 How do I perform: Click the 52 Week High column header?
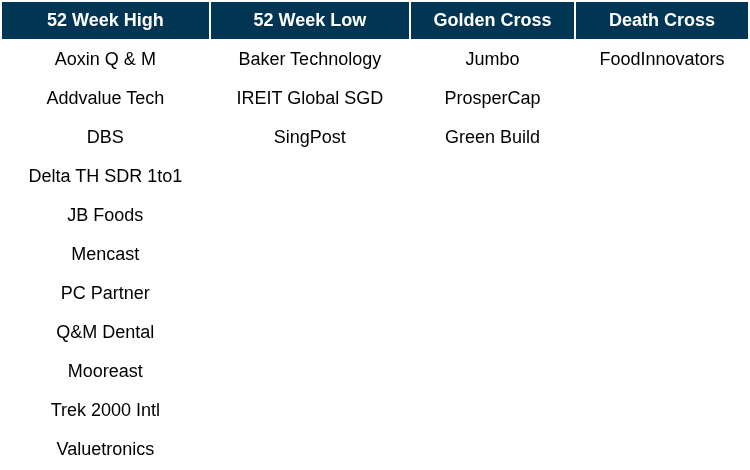click(x=105, y=20)
